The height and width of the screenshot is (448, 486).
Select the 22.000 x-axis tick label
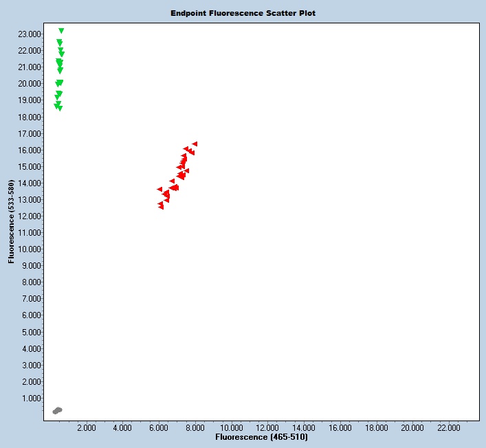click(x=449, y=427)
